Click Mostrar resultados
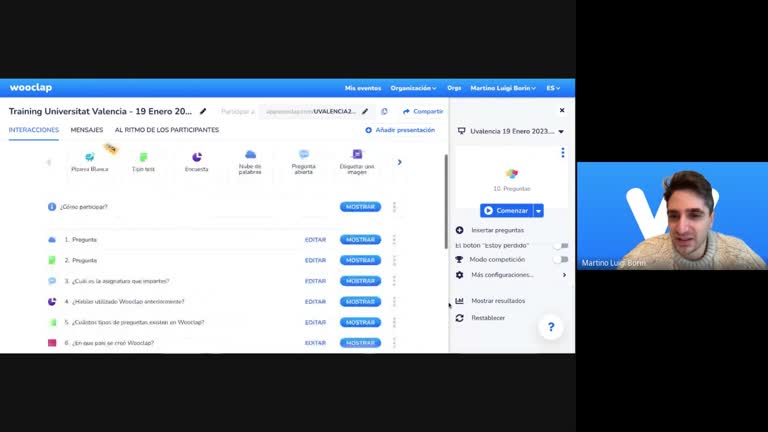Image resolution: width=768 pixels, height=432 pixels. [498, 301]
